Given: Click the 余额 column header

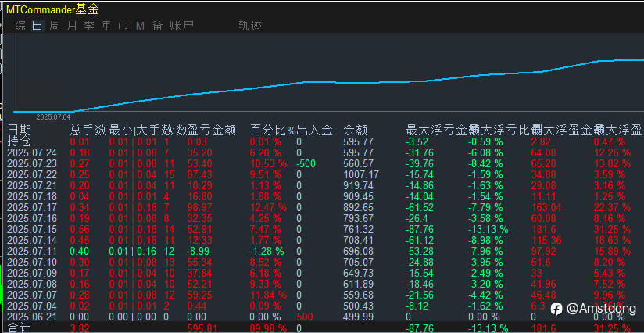Looking at the screenshot, I should point(356,131).
